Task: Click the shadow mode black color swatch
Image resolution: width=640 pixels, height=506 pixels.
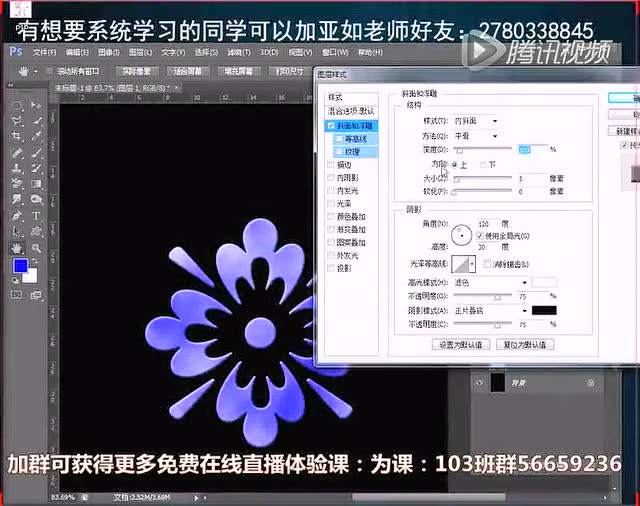Action: coord(544,311)
